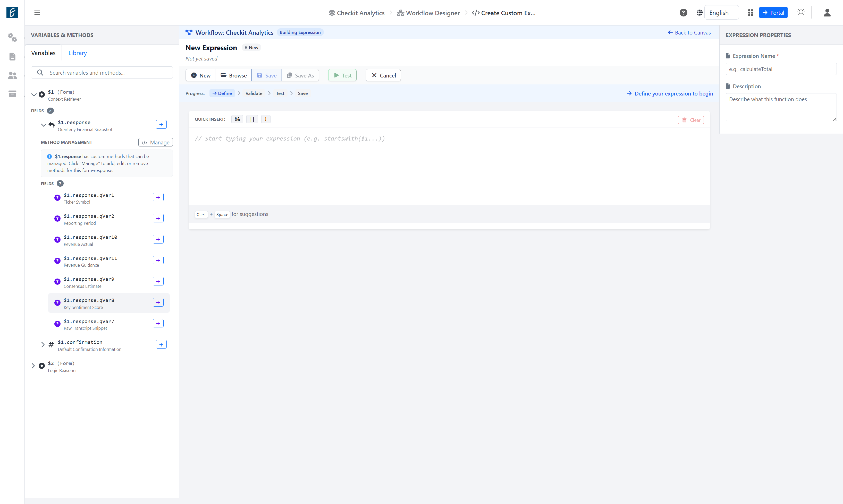Click the Cancel button
Viewport: 843px width, 504px height.
[383, 75]
